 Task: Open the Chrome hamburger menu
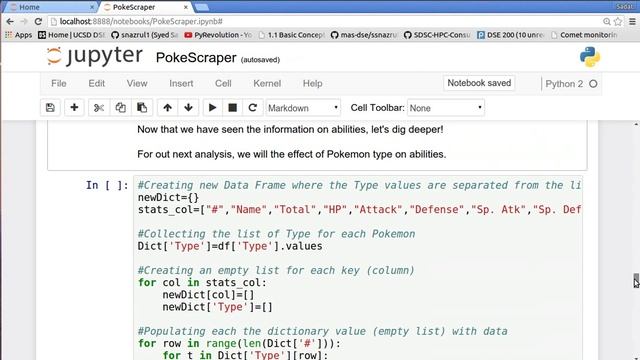(x=632, y=21)
